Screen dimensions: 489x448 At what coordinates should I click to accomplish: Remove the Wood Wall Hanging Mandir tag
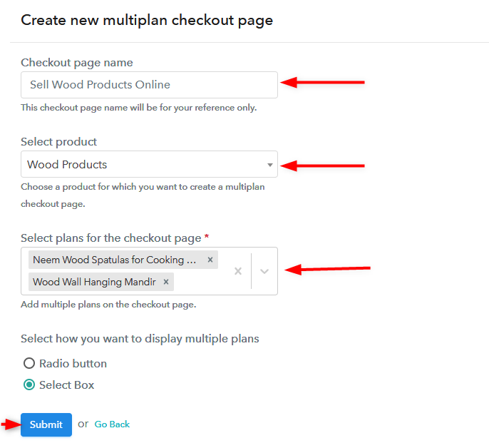166,282
